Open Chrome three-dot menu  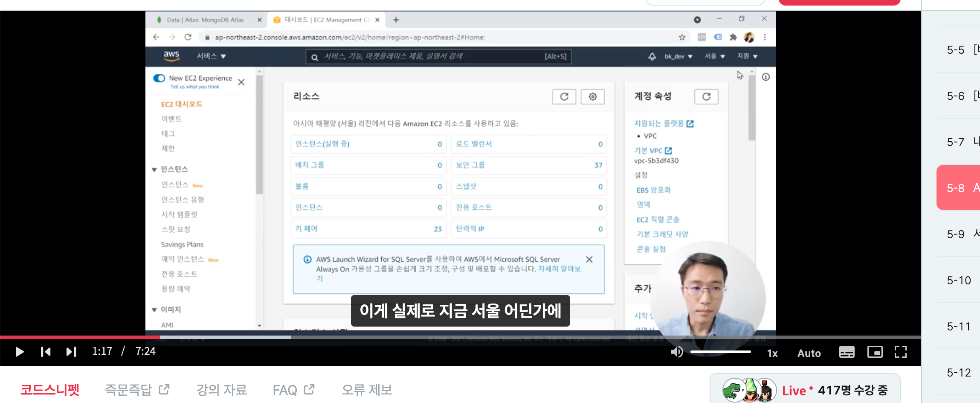pyautogui.click(x=765, y=37)
